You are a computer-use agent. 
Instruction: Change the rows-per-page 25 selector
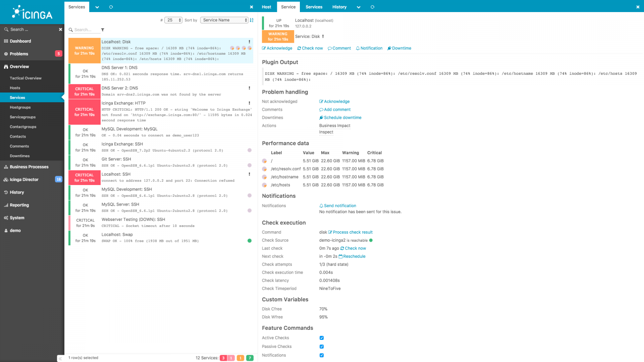click(173, 20)
